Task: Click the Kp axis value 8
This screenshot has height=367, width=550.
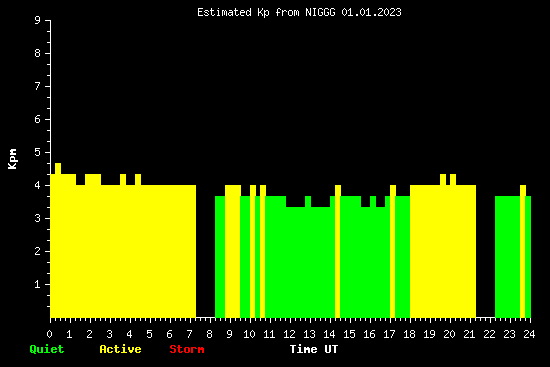Action: [x=38, y=53]
